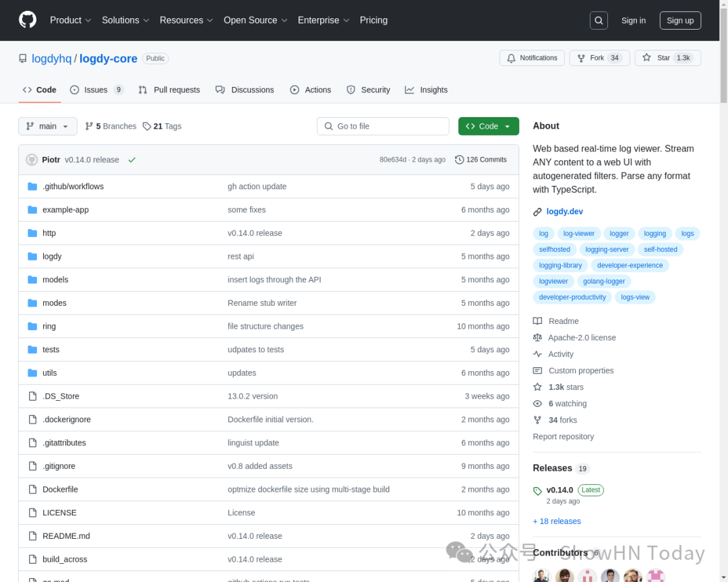Click the Dockerfile file icon

[32, 489]
